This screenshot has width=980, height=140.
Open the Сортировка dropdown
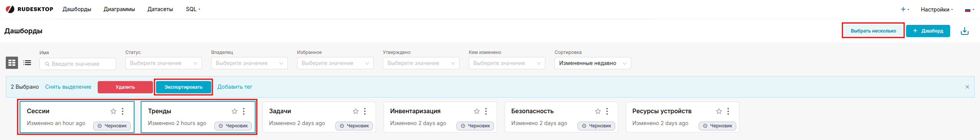coord(593,63)
